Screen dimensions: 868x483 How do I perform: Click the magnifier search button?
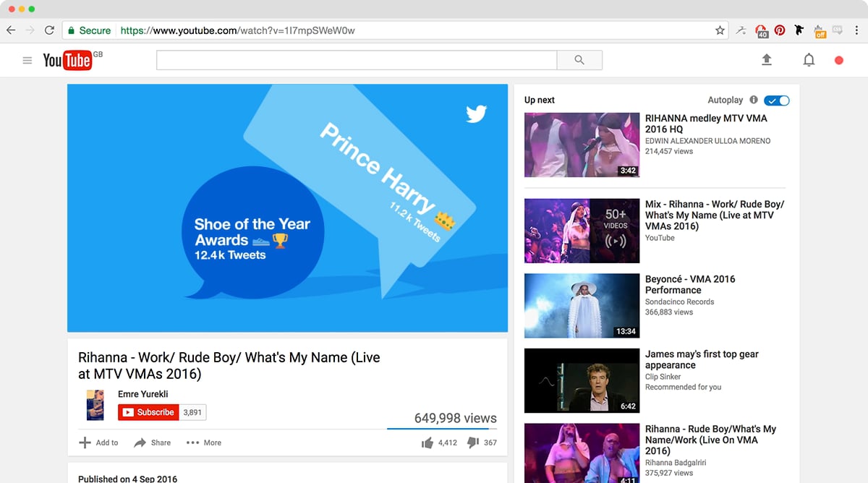tap(579, 60)
